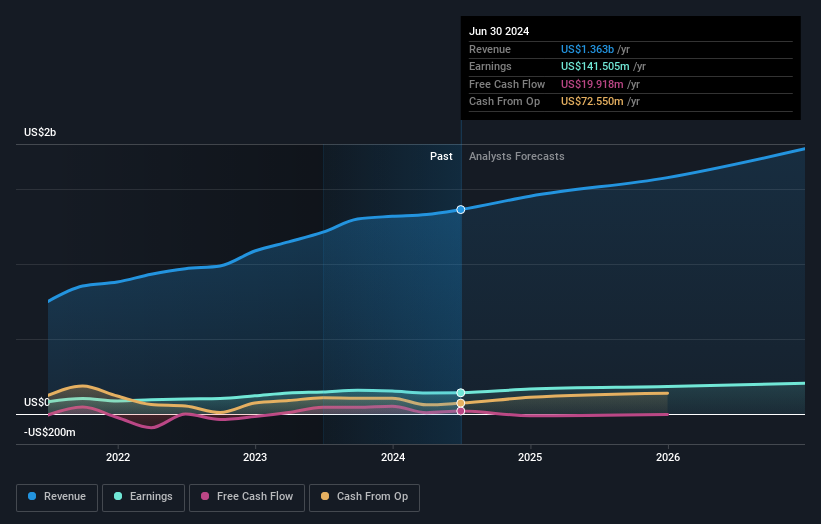Toggle the Cash From Op legend button

coord(364,497)
